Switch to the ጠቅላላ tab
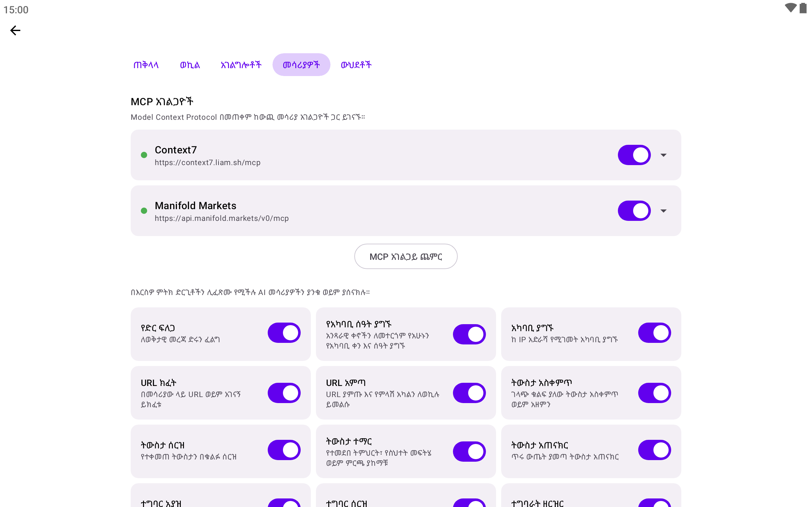812x507 pixels. point(146,65)
